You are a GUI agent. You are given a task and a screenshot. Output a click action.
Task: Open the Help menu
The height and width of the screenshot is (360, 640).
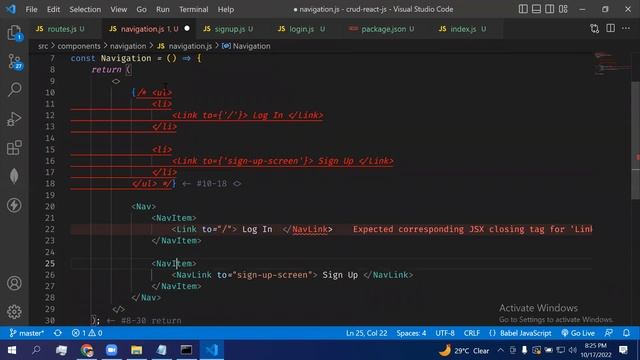[x=226, y=9]
